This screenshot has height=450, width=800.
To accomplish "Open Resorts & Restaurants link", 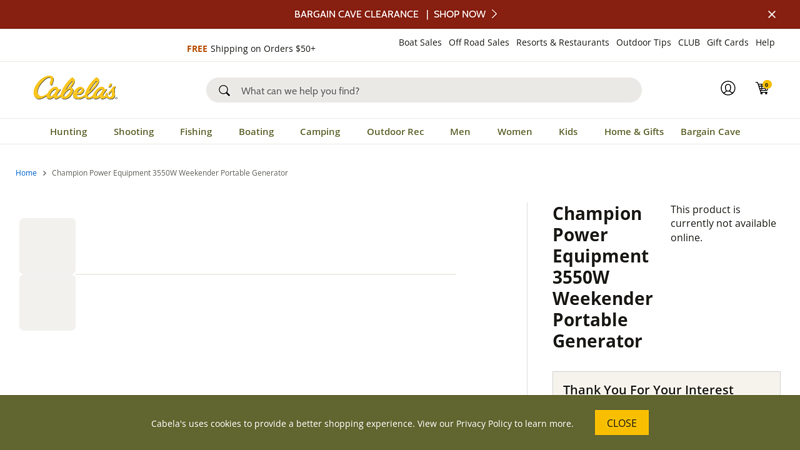I will [562, 42].
